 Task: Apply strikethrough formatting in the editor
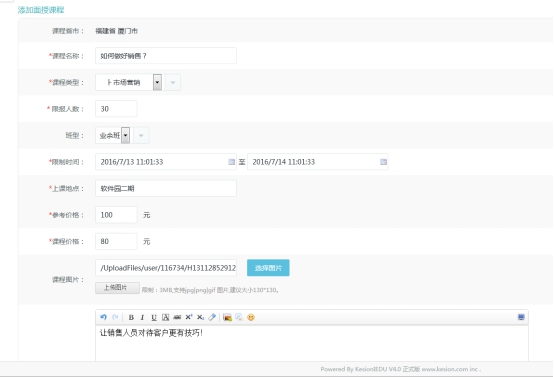pyautogui.click(x=177, y=317)
